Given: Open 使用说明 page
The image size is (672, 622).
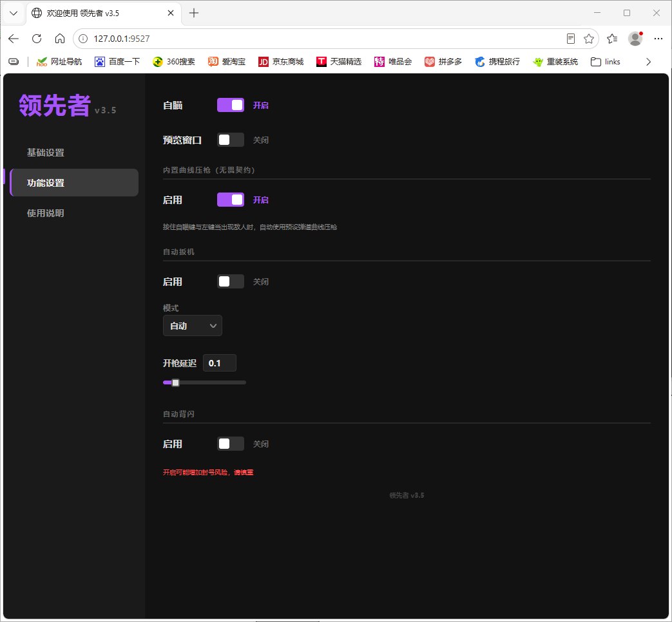Looking at the screenshot, I should pyautogui.click(x=73, y=213).
